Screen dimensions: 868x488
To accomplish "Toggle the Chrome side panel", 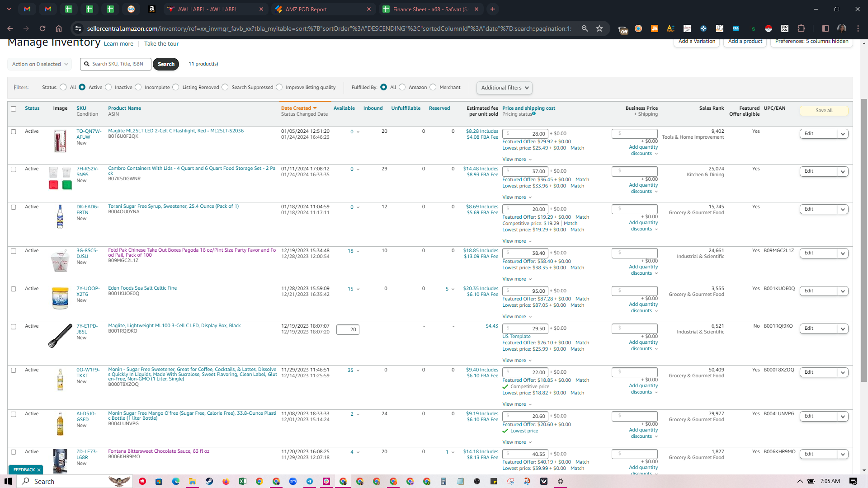I will (825, 28).
